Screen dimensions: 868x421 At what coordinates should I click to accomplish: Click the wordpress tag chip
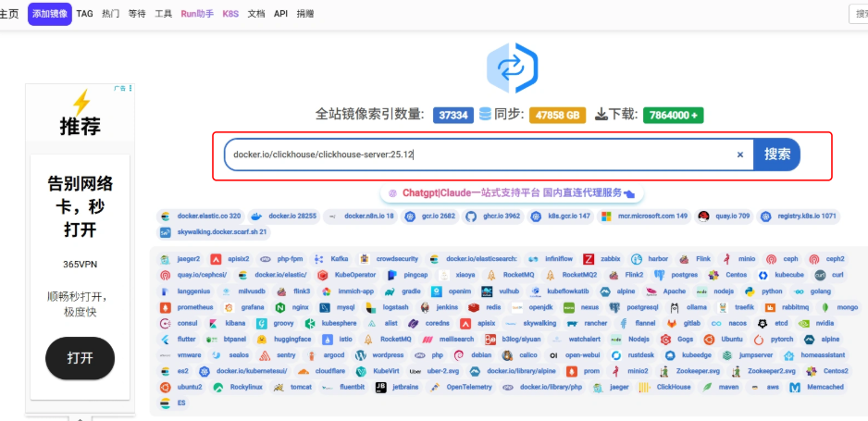click(x=379, y=355)
